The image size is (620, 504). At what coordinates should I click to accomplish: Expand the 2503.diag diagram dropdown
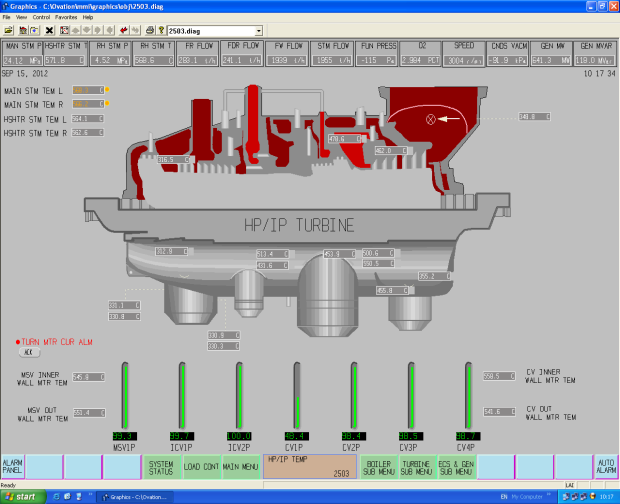click(x=259, y=31)
